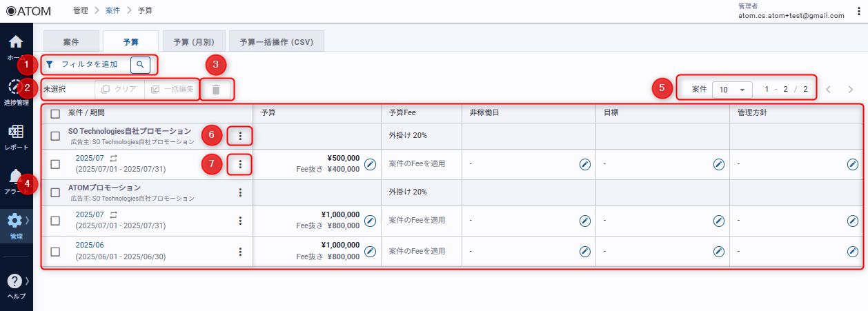The width and height of the screenshot is (868, 311).
Task: Open the Help sidebar icon
Action: point(16,283)
